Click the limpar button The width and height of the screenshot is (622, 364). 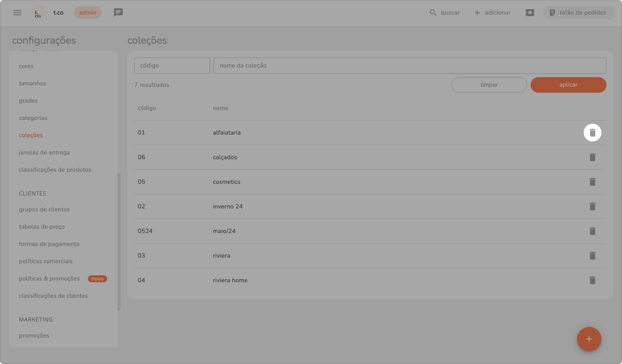click(489, 85)
